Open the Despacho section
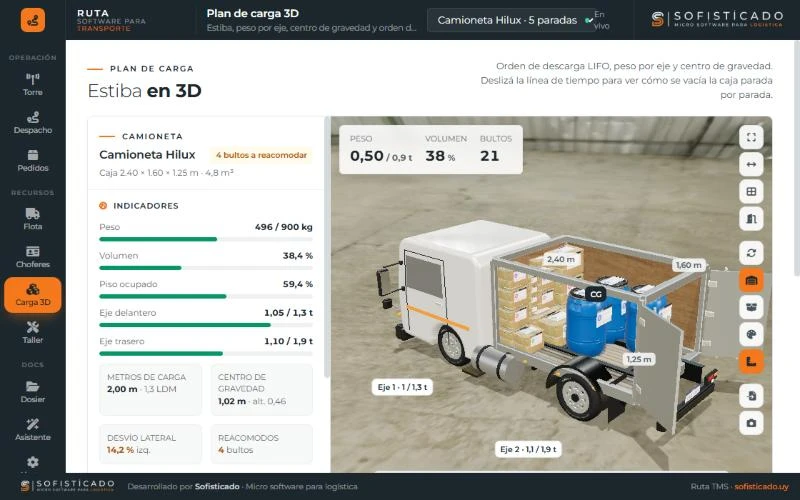This screenshot has height=500, width=800. [x=33, y=123]
